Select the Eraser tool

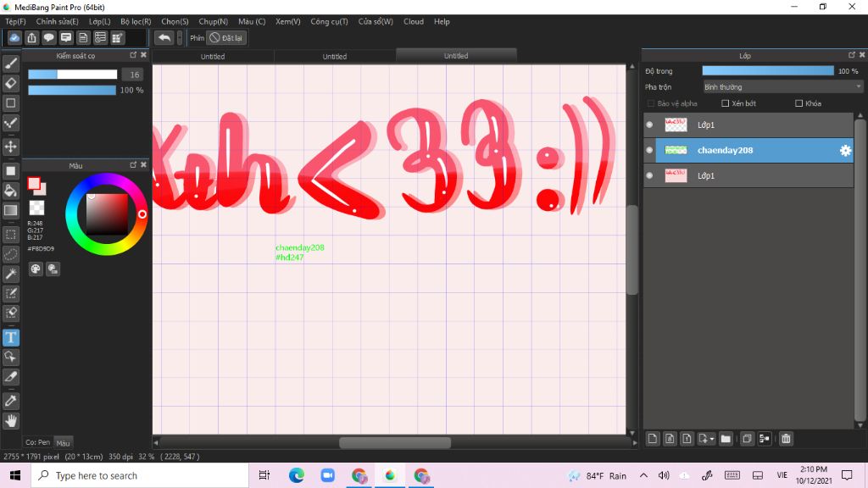(x=10, y=84)
